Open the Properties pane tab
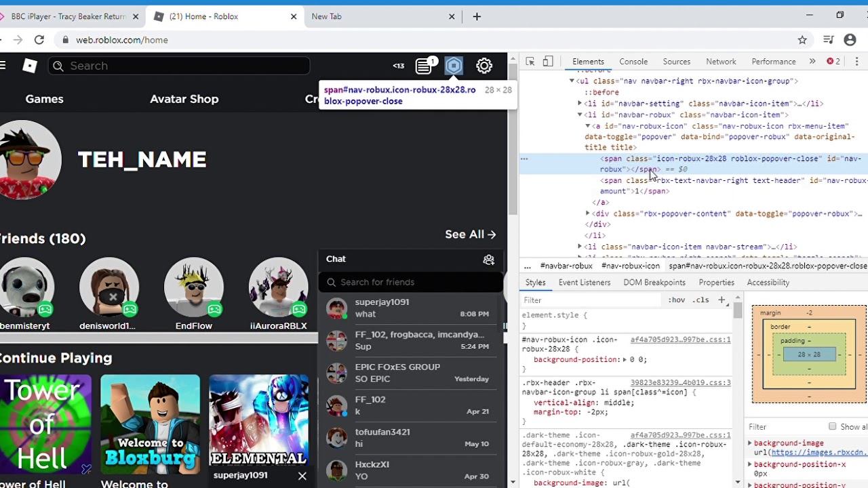This screenshot has height=488, width=868. [716, 282]
